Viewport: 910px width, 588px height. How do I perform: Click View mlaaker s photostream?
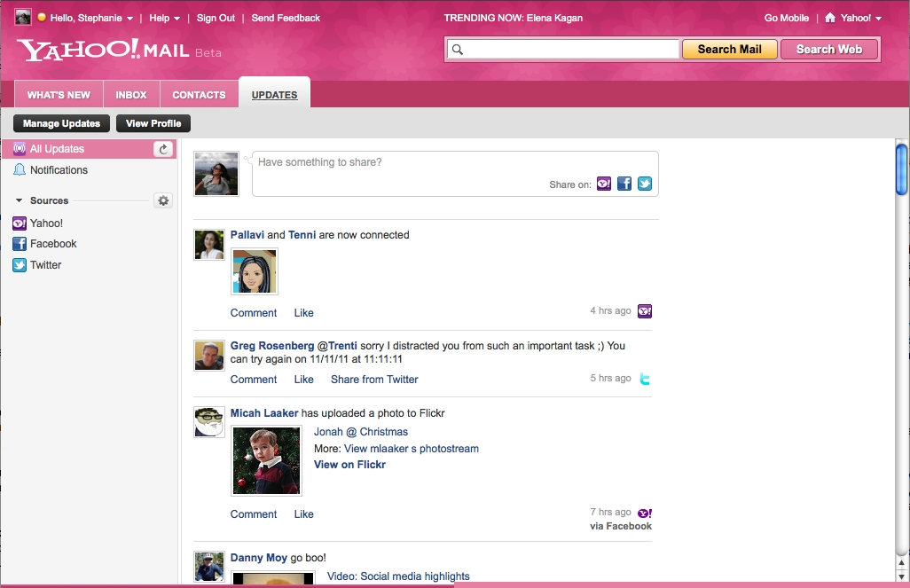(x=412, y=449)
